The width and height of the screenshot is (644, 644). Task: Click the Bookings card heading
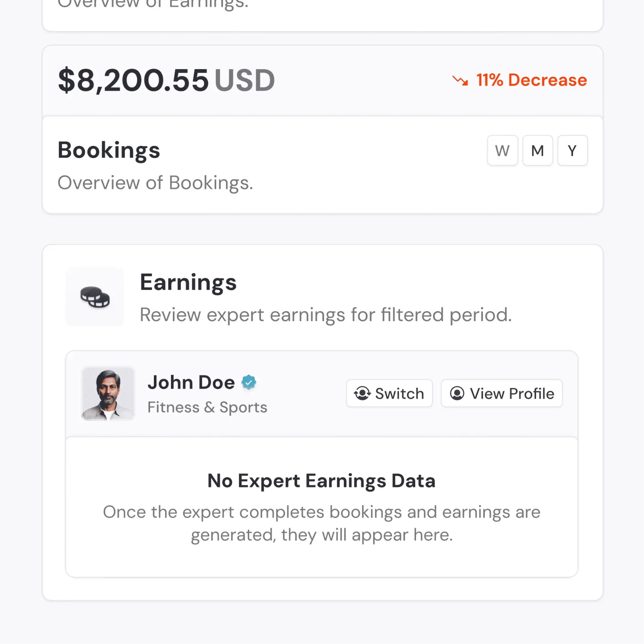pos(109,150)
